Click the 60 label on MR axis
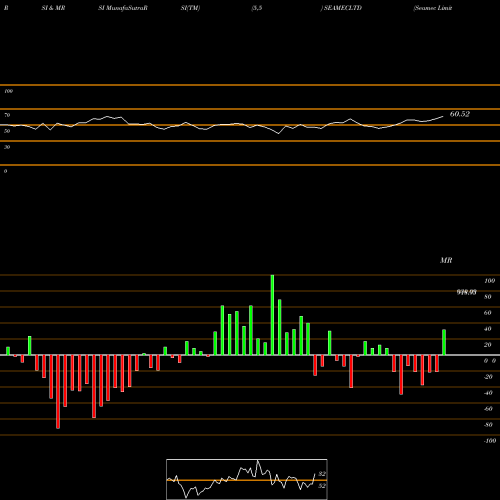This screenshot has width=500, height=500. (x=488, y=313)
